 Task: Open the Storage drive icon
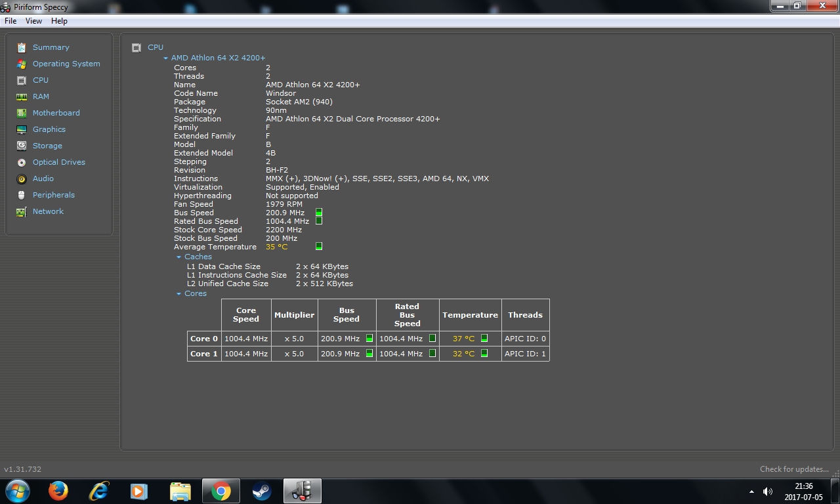22,146
